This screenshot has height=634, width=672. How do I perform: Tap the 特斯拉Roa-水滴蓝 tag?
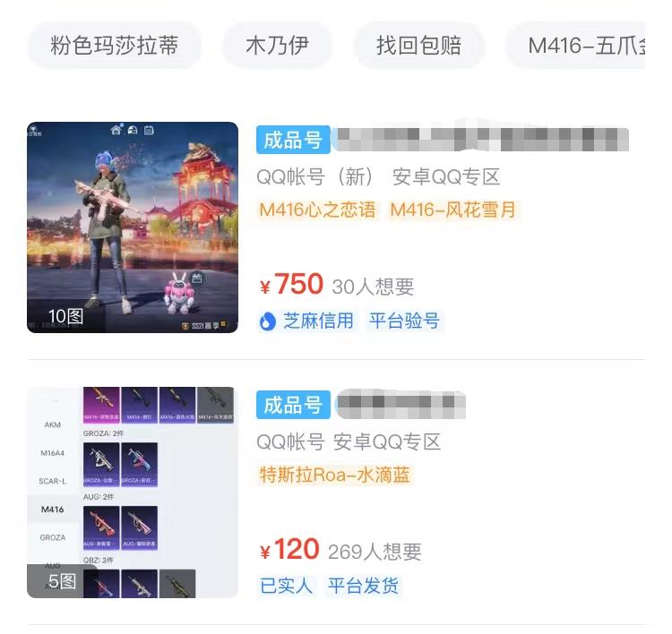[335, 475]
